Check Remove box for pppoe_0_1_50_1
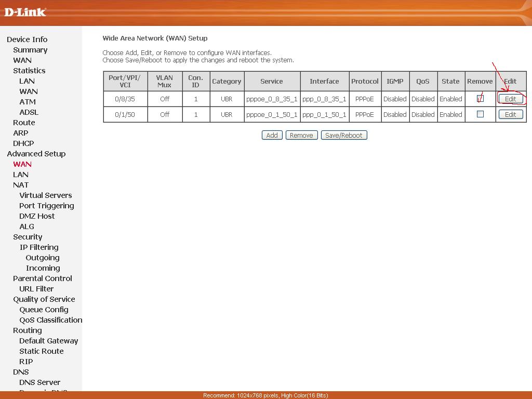Screen dimensions: 532x399 pos(480,114)
